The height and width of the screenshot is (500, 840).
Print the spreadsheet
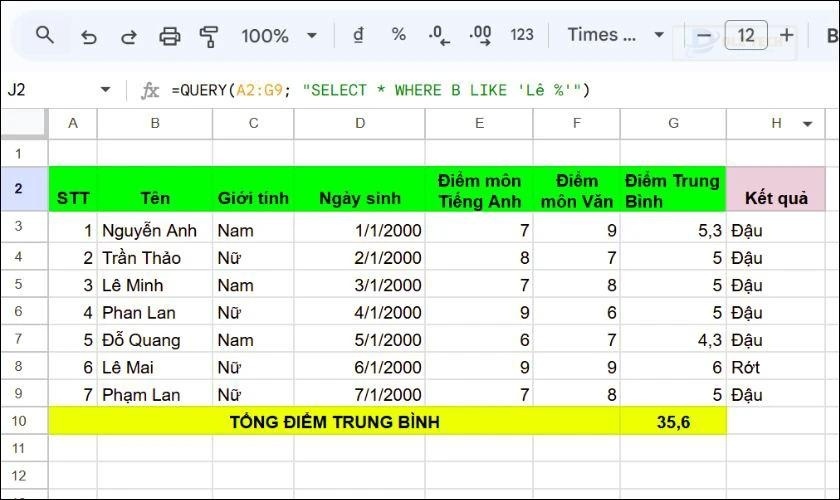coord(170,36)
